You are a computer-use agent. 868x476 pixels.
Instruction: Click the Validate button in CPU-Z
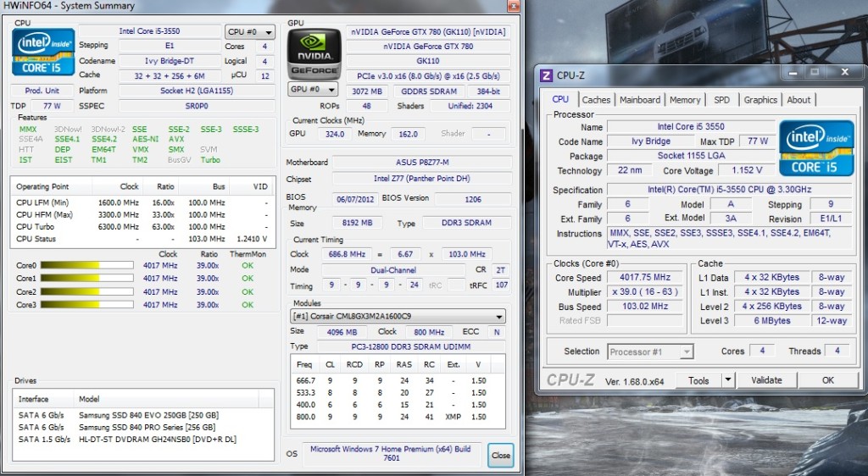[x=766, y=380]
